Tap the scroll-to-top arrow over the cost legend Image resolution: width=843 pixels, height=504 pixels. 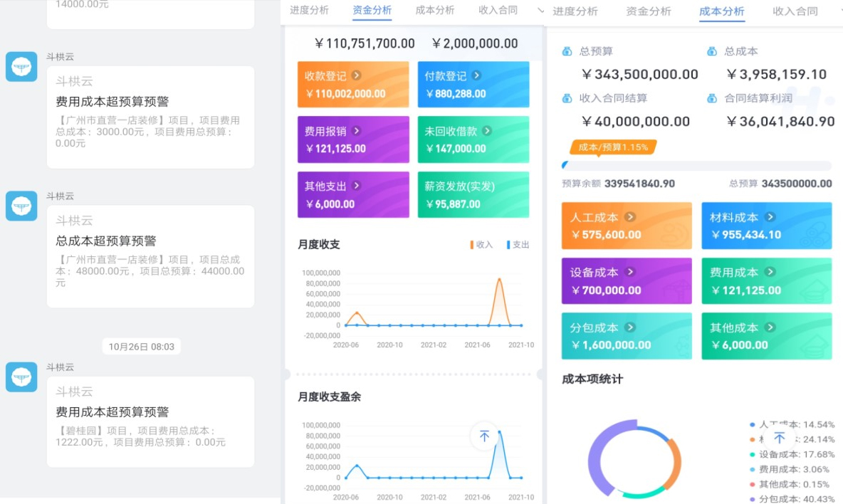click(780, 438)
